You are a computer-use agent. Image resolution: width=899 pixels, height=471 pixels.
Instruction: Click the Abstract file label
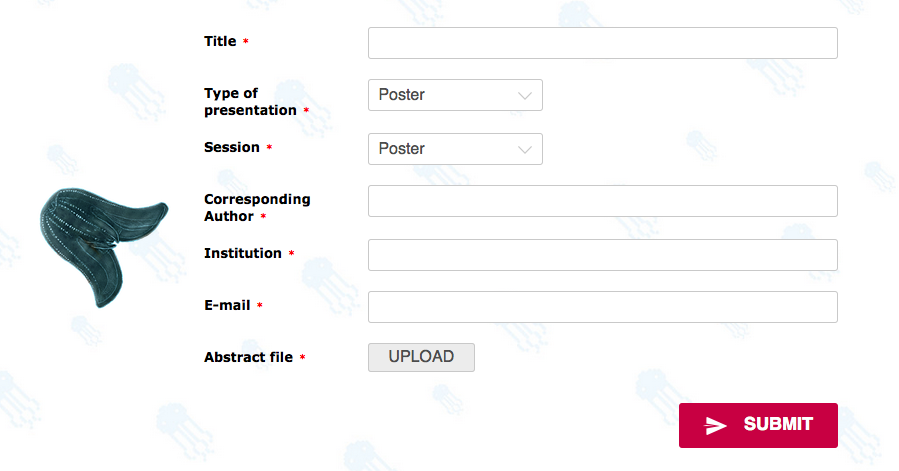click(248, 357)
